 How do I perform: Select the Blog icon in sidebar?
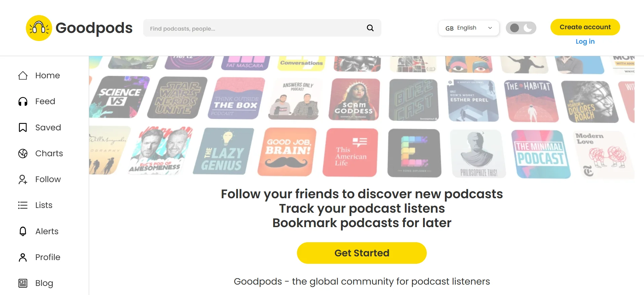tap(22, 283)
